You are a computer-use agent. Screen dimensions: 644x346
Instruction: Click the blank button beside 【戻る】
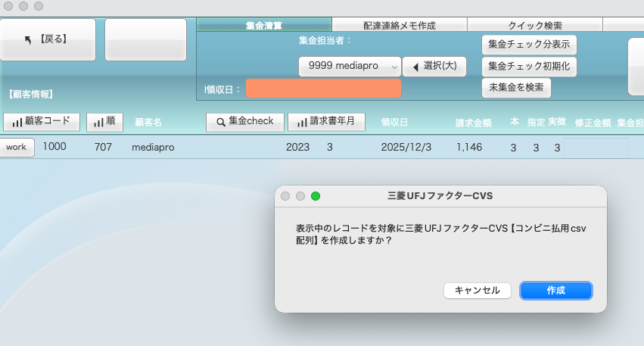[145, 40]
